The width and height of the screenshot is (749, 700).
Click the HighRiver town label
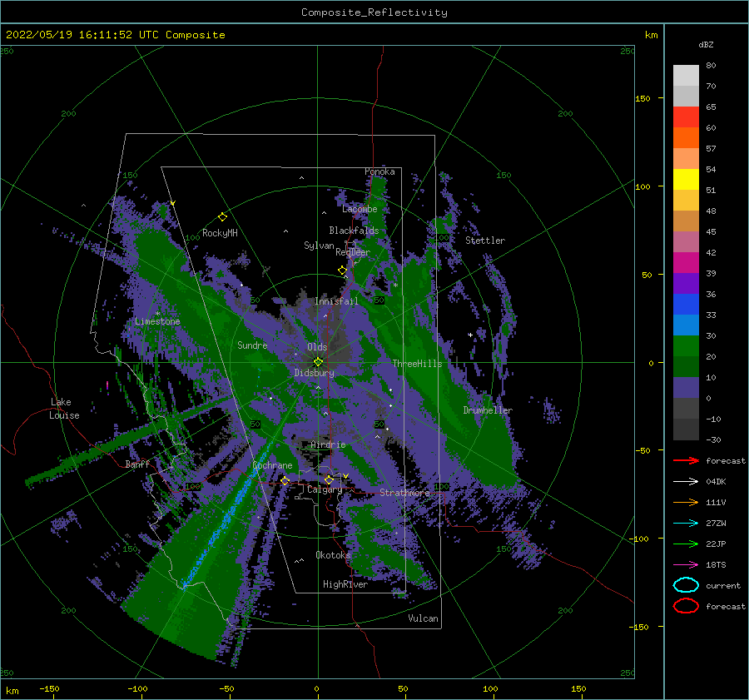click(x=345, y=584)
